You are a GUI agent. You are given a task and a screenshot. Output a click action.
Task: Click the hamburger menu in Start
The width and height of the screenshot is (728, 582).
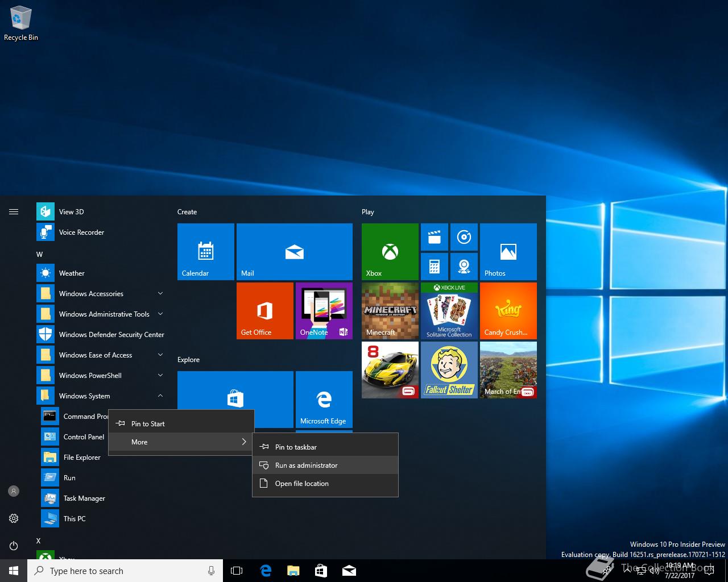(14, 211)
